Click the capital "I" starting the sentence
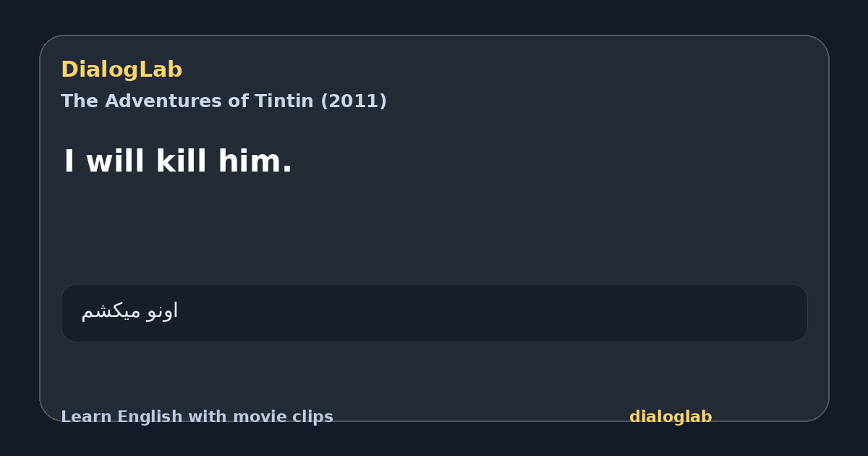 tap(69, 161)
